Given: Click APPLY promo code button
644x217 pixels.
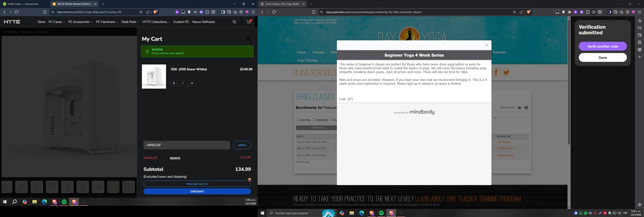Looking at the screenshot, I should tap(242, 145).
